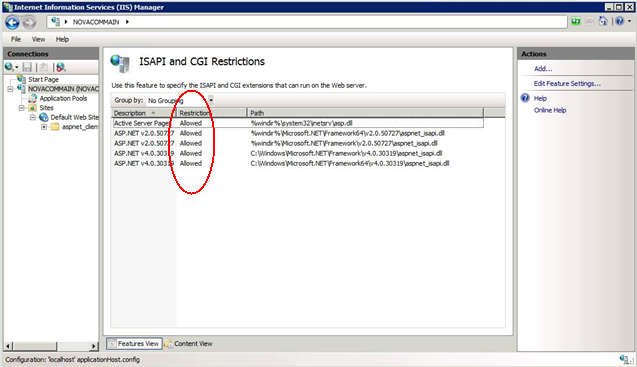Click the green refresh page icon

pyautogui.click(x=576, y=21)
